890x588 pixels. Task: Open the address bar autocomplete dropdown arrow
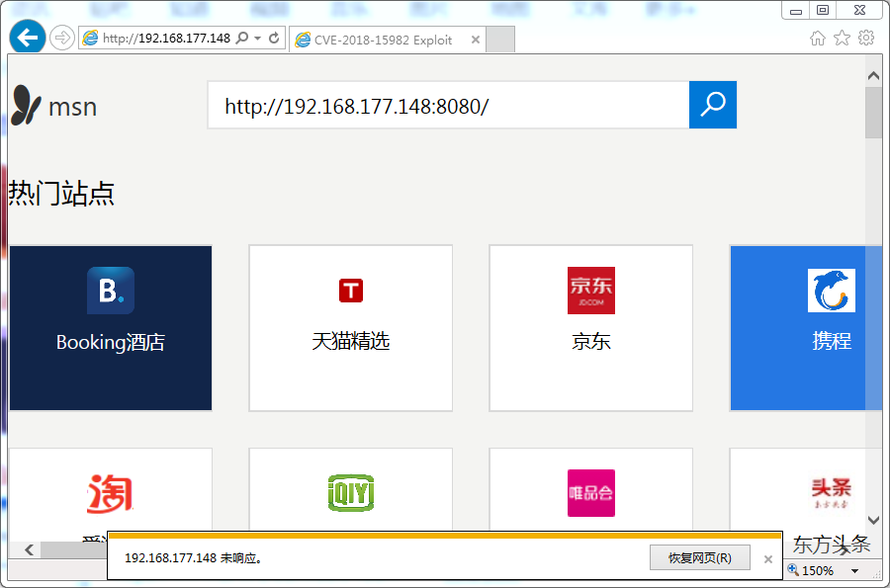[x=258, y=38]
